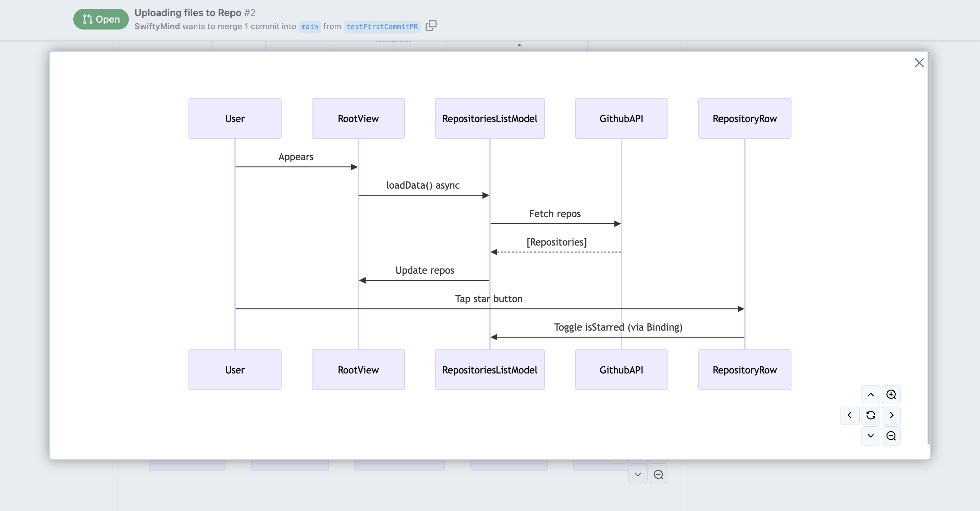Screen dimensions: 980x511
Task: Click the Uploading files to Repo title
Action: pos(187,13)
